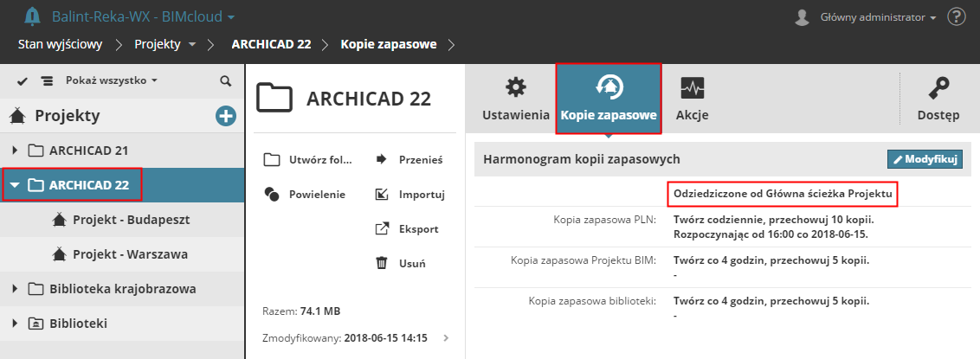
Task: Click the Utwórz folder icon
Action: pos(271,160)
